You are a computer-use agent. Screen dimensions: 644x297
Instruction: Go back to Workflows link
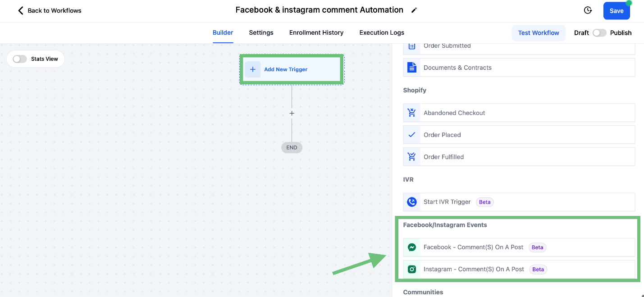click(55, 10)
